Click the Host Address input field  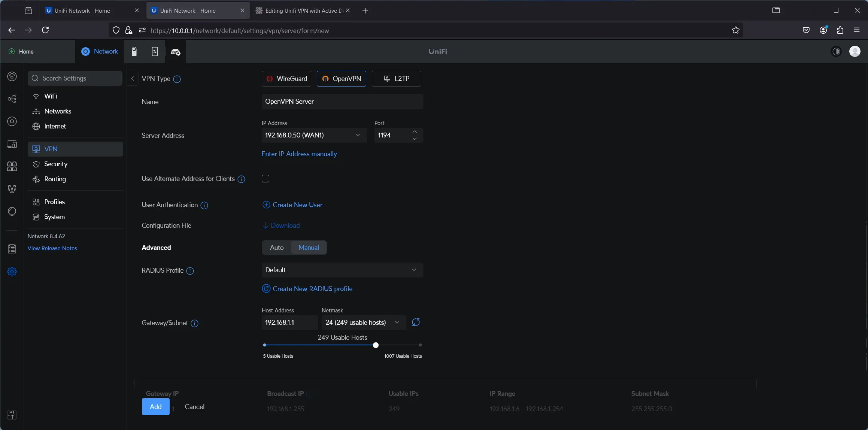[289, 322]
